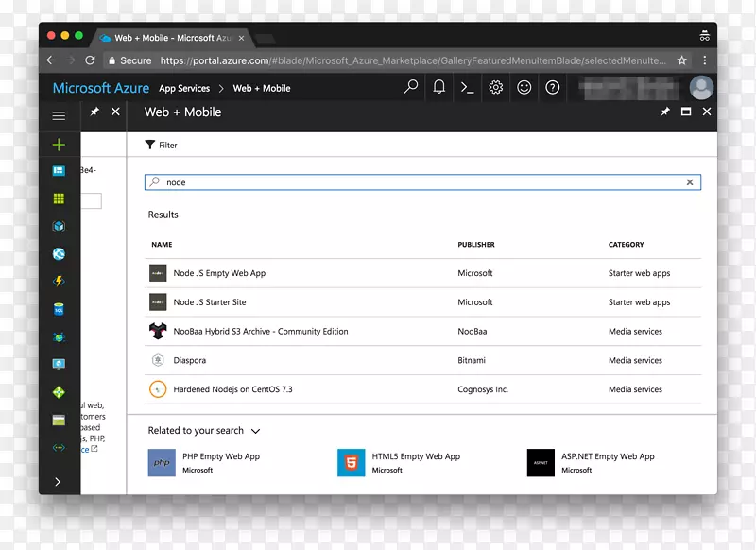Pin the Web + Mobile blade
This screenshot has height=550, width=756.
[665, 112]
